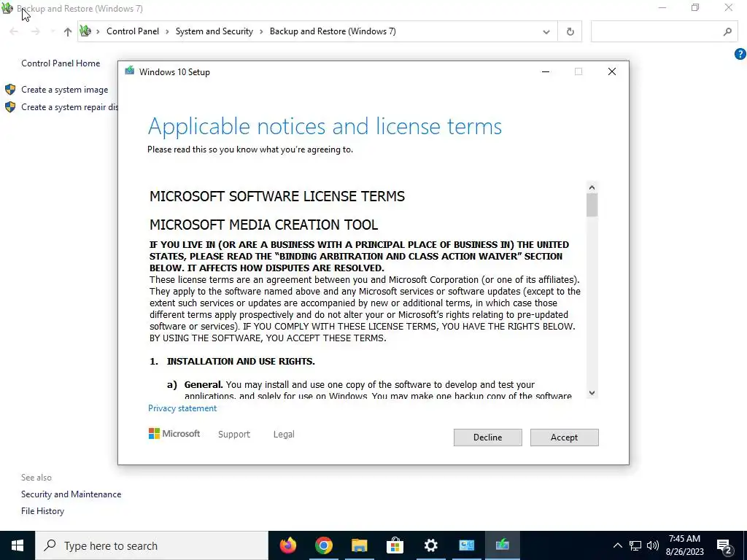Viewport: 747px width, 560px height.
Task: Open File Explorer from the taskbar
Action: point(359,545)
